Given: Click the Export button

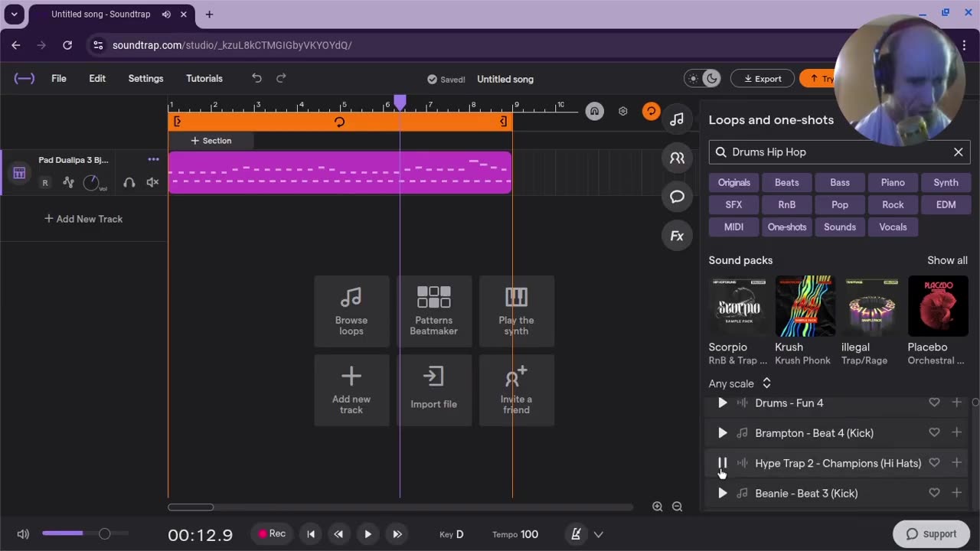Looking at the screenshot, I should [x=762, y=78].
